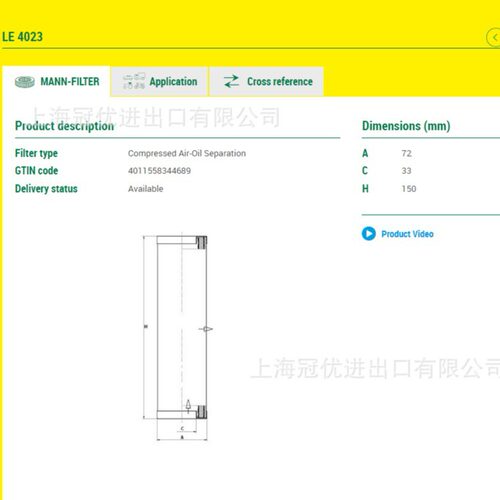Click the swap-arrows icon for Cross reference
Screen dimensions: 500x500
tap(231, 81)
